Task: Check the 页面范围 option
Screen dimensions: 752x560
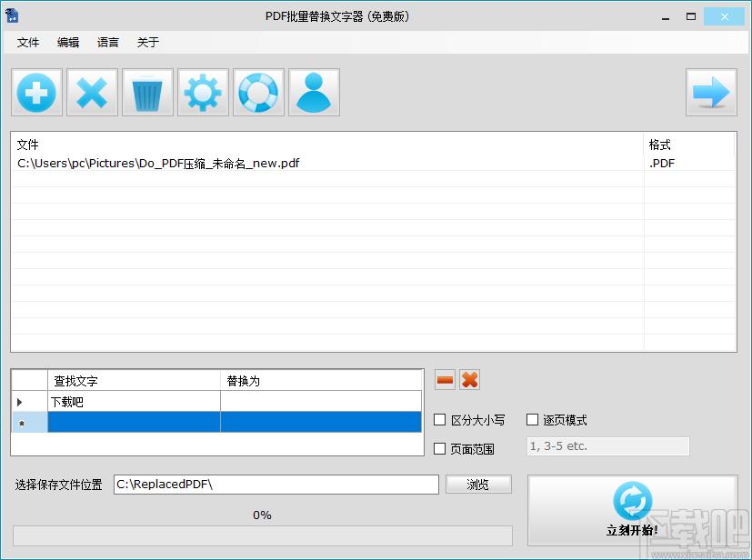Action: (439, 449)
